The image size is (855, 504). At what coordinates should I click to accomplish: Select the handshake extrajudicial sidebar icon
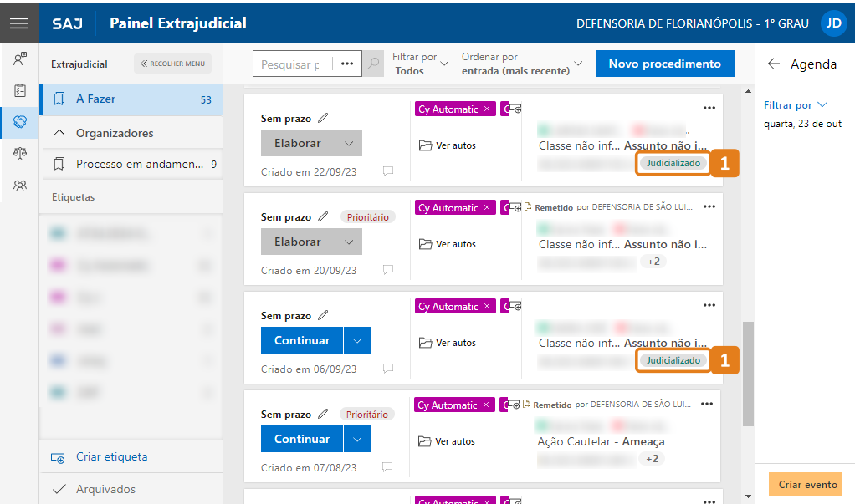pos(20,121)
